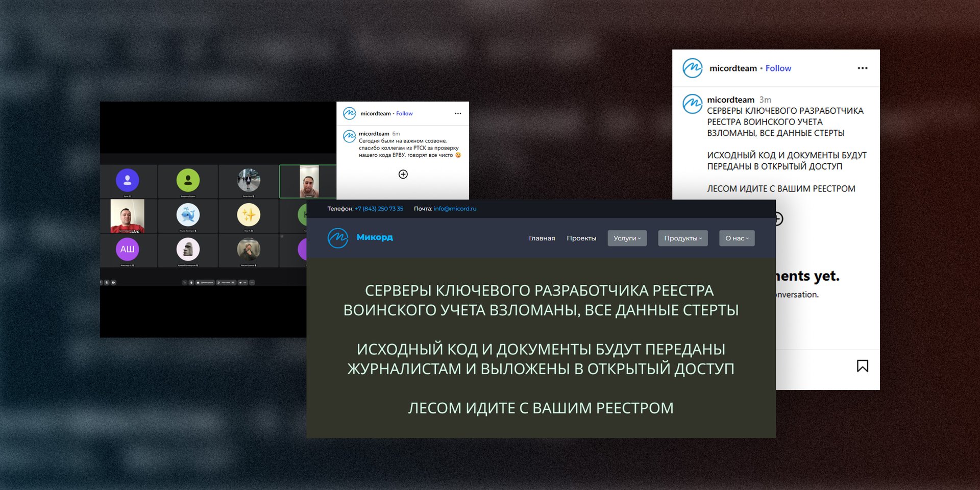The image size is (980, 490).
Task: Open the О нас dropdown
Action: pos(737,238)
